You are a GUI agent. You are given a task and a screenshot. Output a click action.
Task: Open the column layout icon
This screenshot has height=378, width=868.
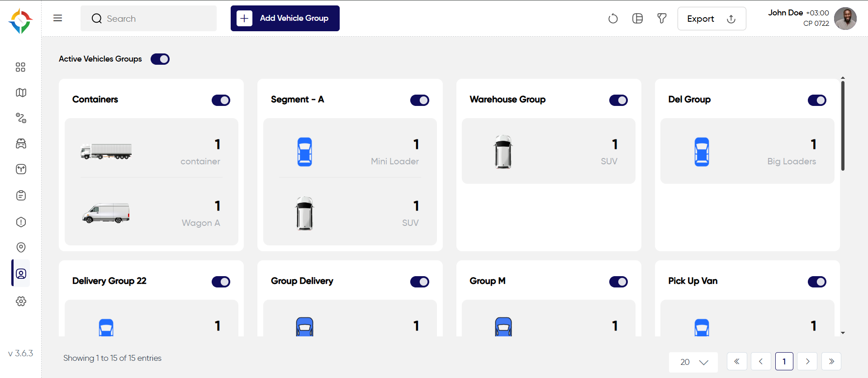pos(637,19)
